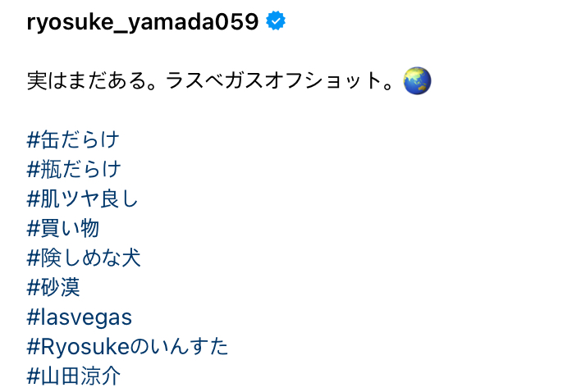This screenshot has height=392, width=581.
Task: Tap the last hashtag, 山田涼介
Action: coord(74,376)
